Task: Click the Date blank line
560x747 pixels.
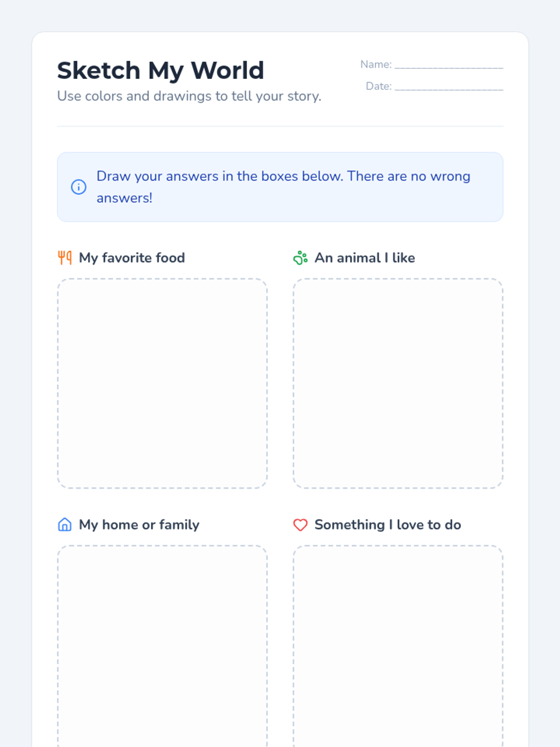Action: [x=448, y=87]
